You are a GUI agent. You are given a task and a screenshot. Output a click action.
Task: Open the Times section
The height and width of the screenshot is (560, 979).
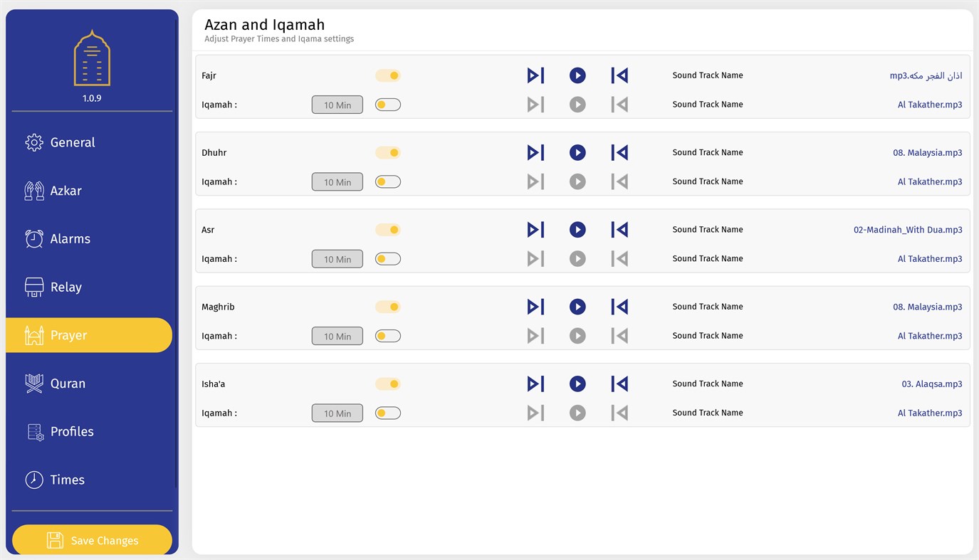pos(67,480)
